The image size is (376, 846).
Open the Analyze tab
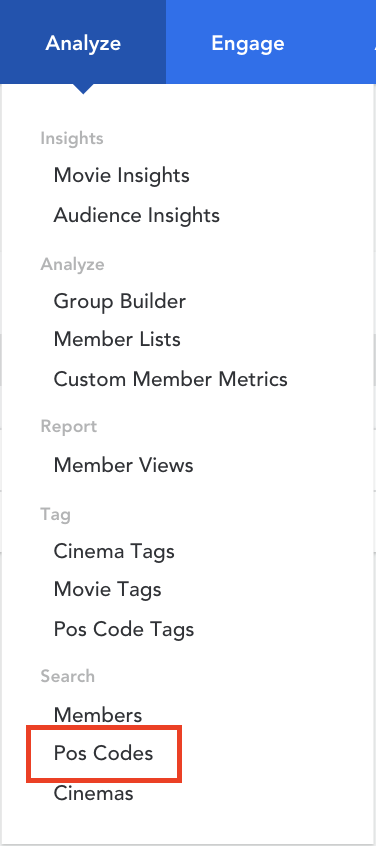point(83,42)
